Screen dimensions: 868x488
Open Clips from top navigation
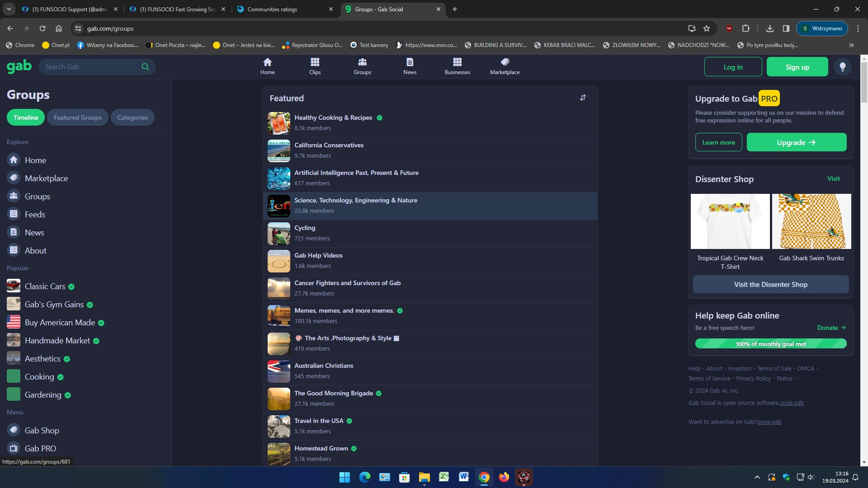coord(315,66)
